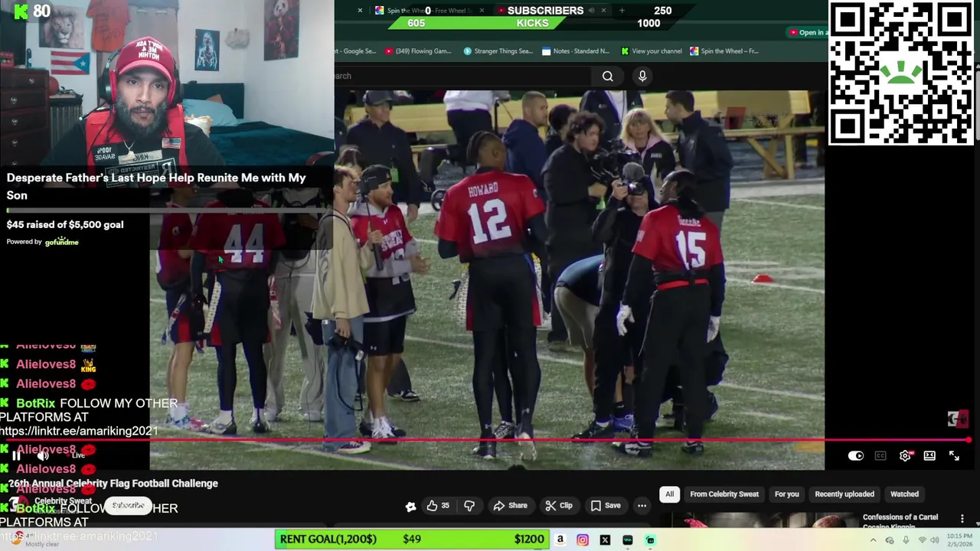Open Confessions of a Cartel video options
This screenshot has height=551, width=980.
[962, 519]
